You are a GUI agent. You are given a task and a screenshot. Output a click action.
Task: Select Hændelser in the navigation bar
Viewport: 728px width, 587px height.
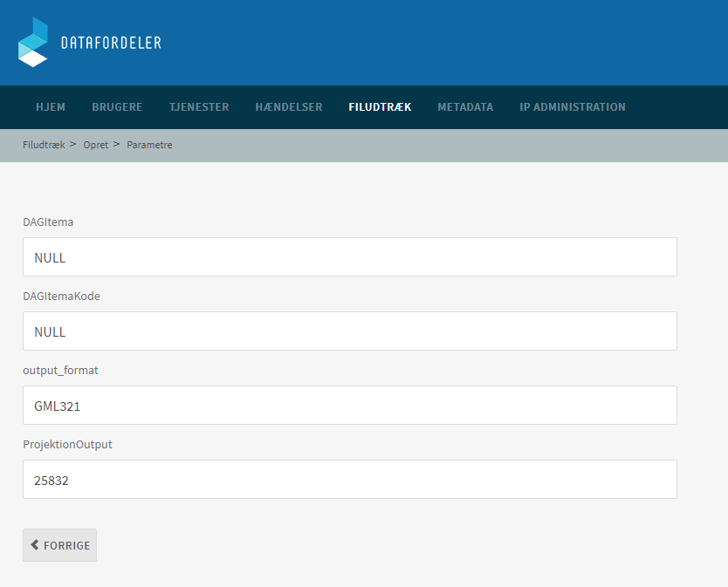point(289,107)
